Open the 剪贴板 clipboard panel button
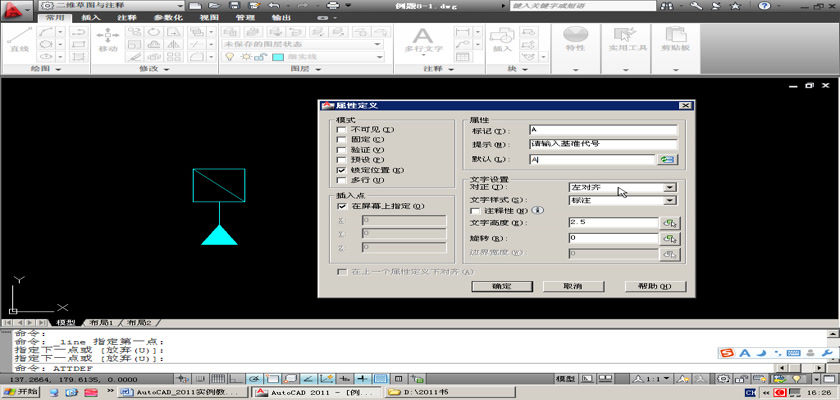 point(675,40)
